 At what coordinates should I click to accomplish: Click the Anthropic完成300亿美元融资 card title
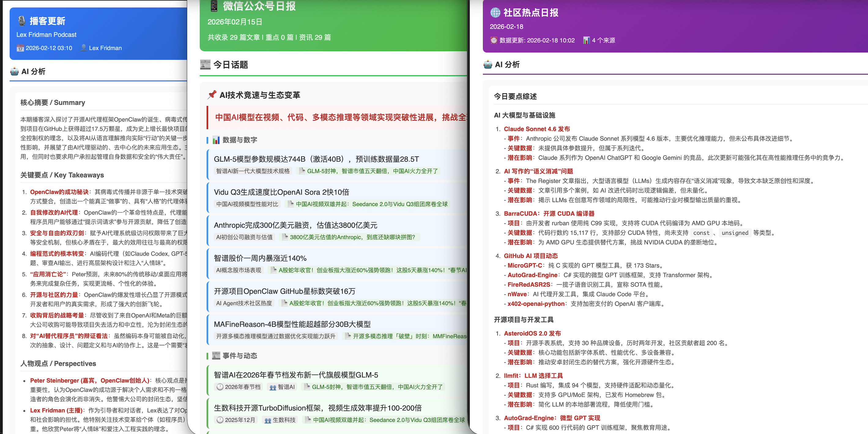pos(295,225)
